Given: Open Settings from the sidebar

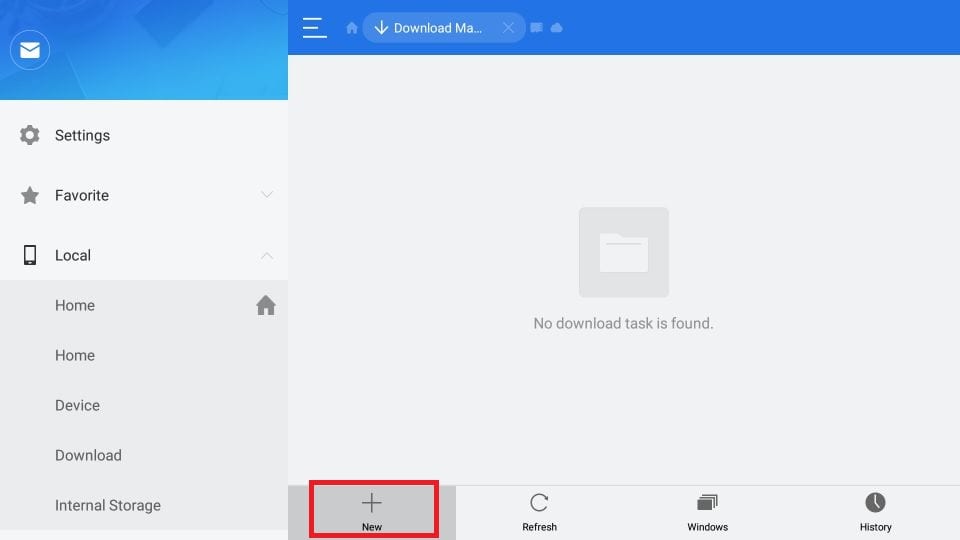Looking at the screenshot, I should point(144,135).
